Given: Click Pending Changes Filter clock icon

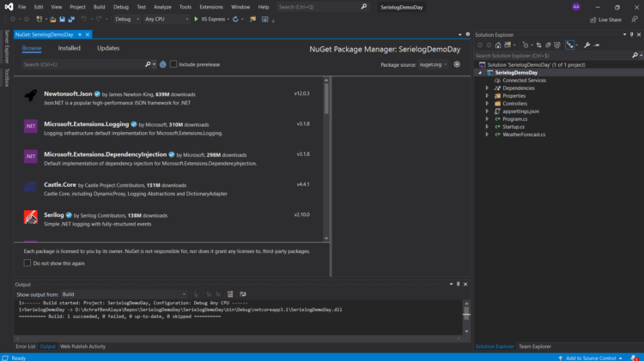Looking at the screenshot, I should click(526, 45).
